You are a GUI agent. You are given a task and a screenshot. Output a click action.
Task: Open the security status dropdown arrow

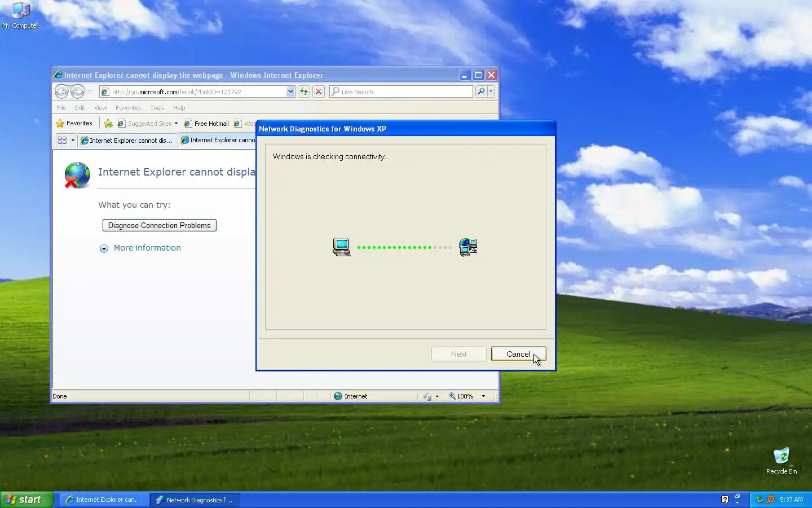(x=437, y=396)
